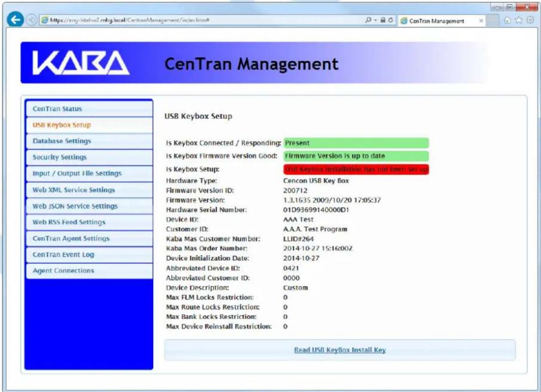
Task: Click order number value 2014-10-27 15:16:00Z
Action: pos(318,248)
